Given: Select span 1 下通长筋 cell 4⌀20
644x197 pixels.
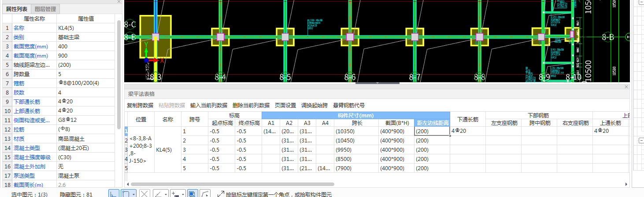Looking at the screenshot, I should click(468, 131).
